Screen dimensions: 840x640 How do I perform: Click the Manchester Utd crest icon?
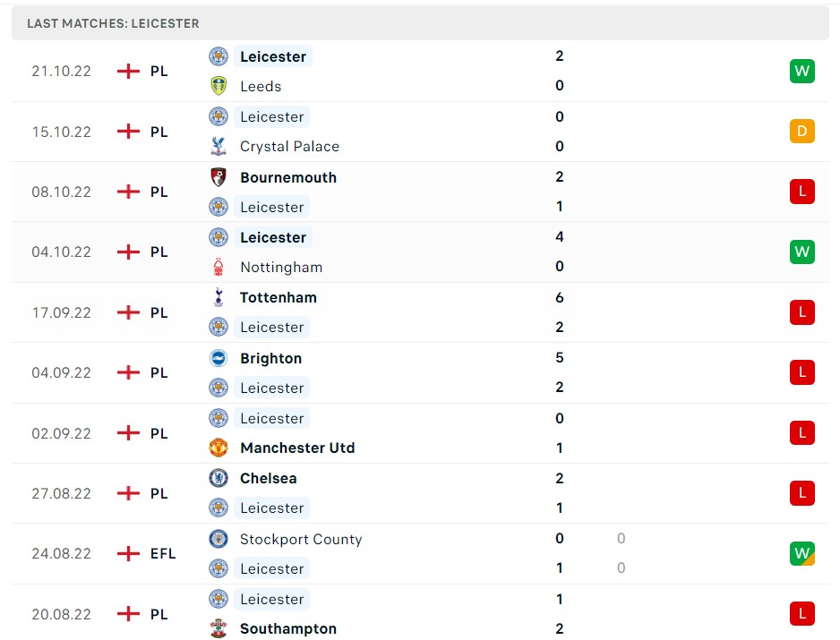click(x=219, y=448)
